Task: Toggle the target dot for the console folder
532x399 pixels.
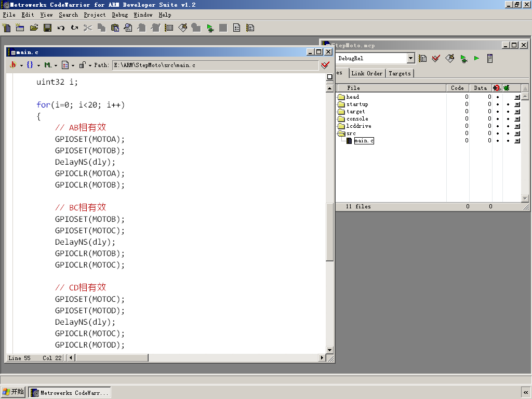Action: [498, 119]
